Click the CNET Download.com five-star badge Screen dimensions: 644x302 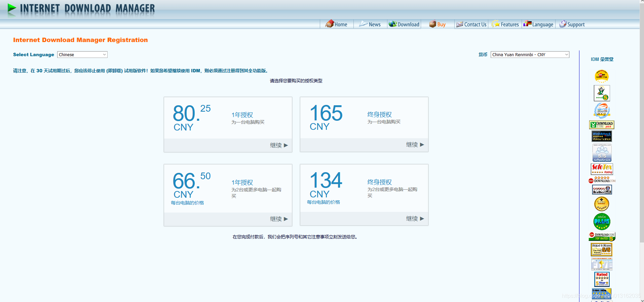click(602, 180)
